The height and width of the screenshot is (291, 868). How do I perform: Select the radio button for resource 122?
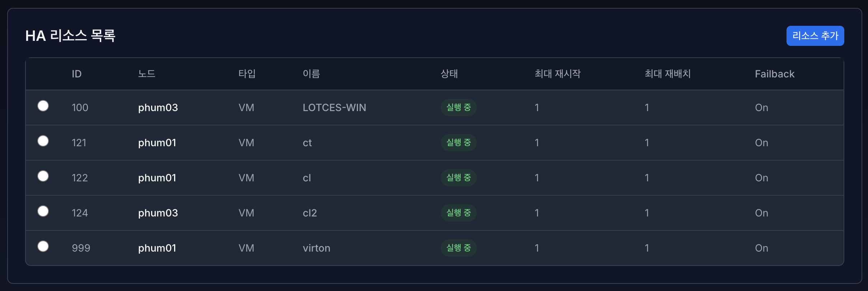point(43,176)
